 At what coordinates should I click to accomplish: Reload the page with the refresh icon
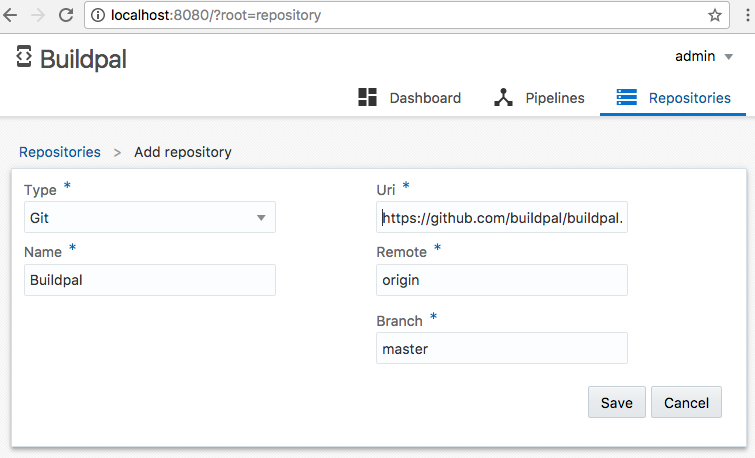point(66,16)
